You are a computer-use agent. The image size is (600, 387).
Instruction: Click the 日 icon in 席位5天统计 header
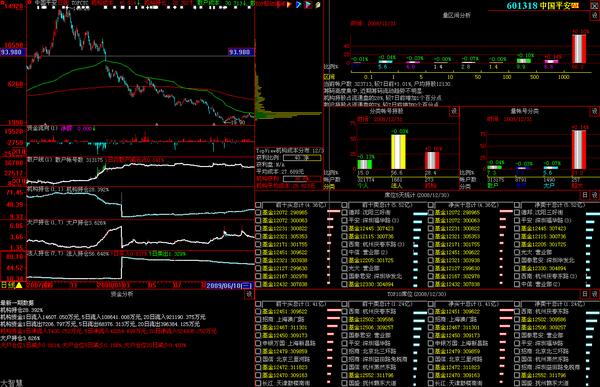coord(585,195)
